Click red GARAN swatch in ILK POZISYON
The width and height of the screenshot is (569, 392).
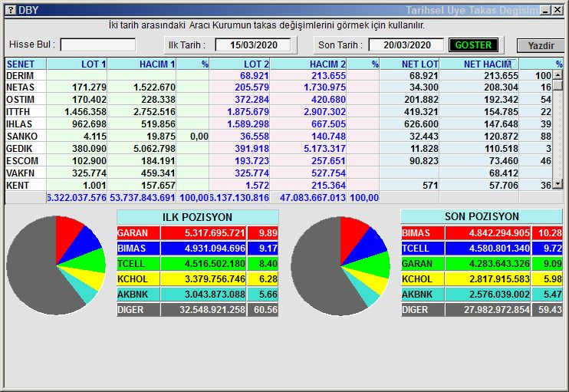(138, 233)
